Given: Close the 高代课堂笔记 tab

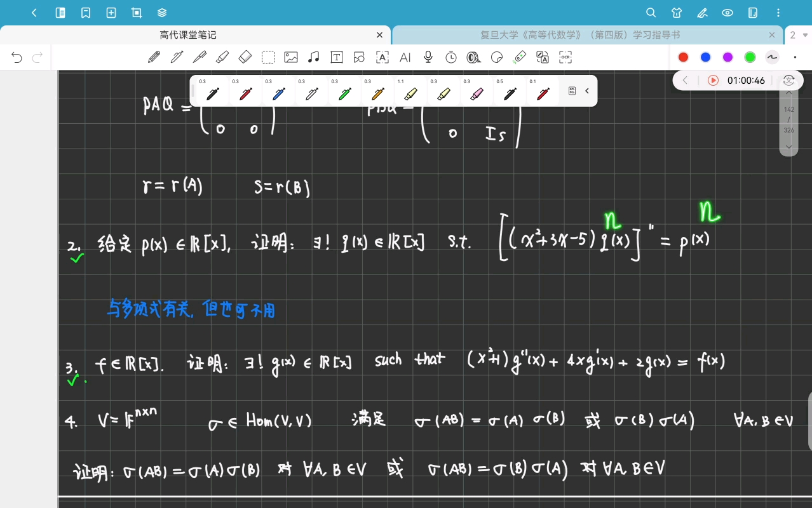Looking at the screenshot, I should click(x=379, y=36).
